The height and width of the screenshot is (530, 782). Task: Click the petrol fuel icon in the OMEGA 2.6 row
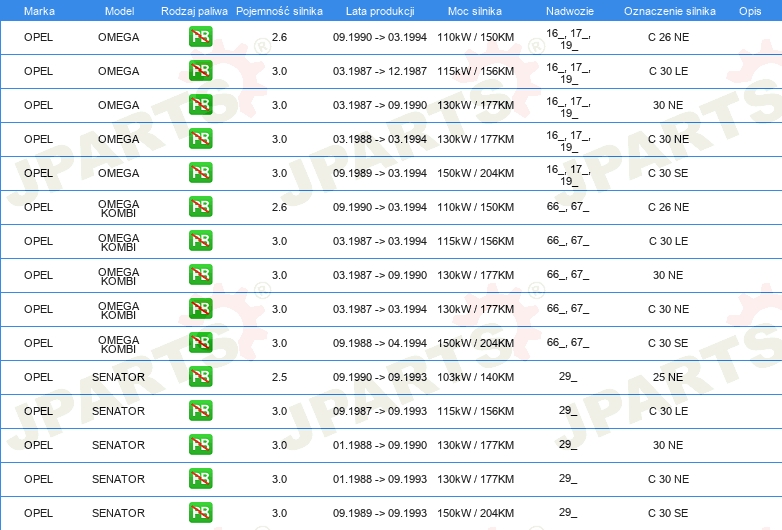[x=200, y=37]
